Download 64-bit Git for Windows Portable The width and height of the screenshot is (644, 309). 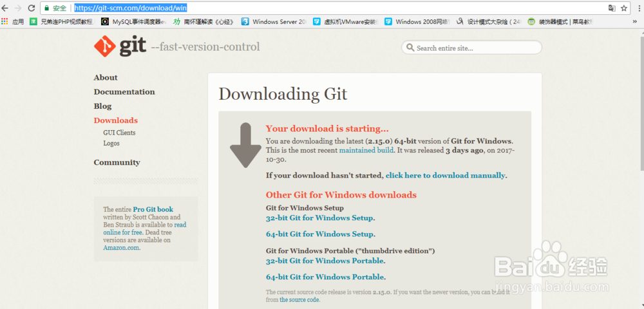pos(325,277)
